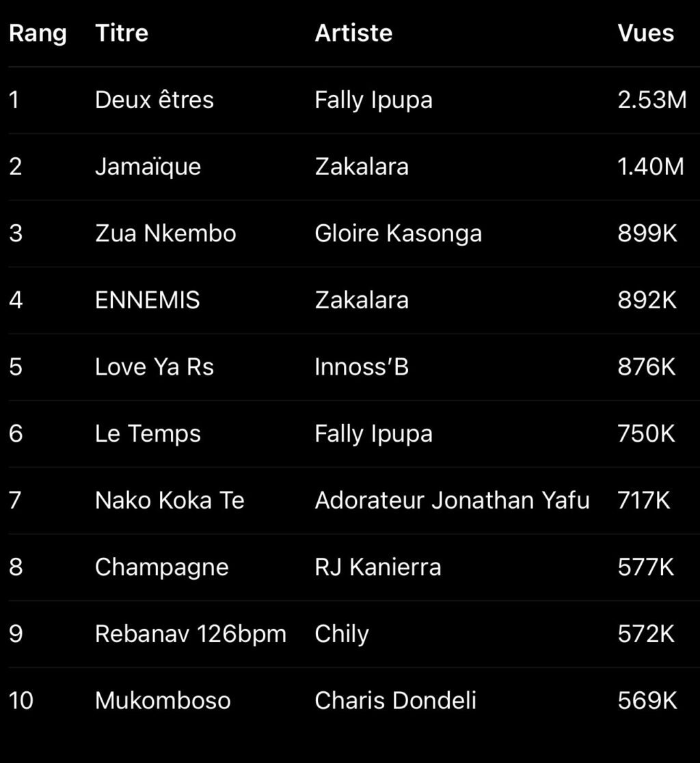Viewport: 700px width, 763px height.
Task: Open artist RJ Kanierra
Action: (x=378, y=567)
